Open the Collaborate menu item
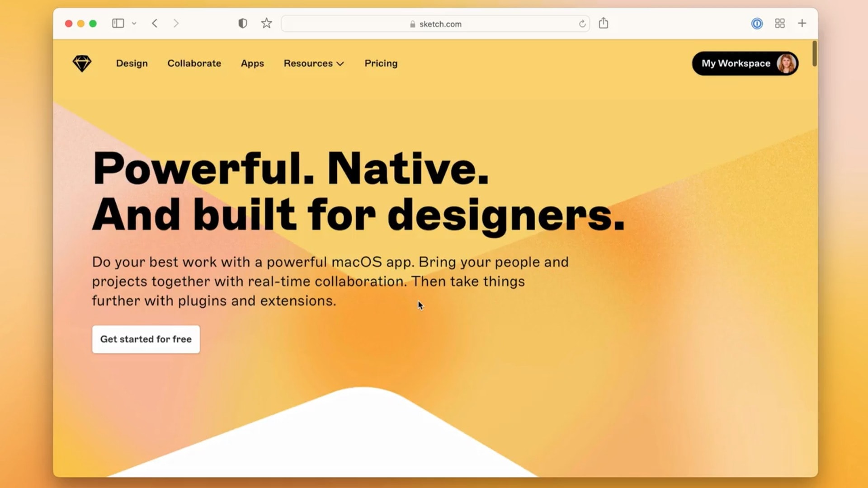 point(194,64)
